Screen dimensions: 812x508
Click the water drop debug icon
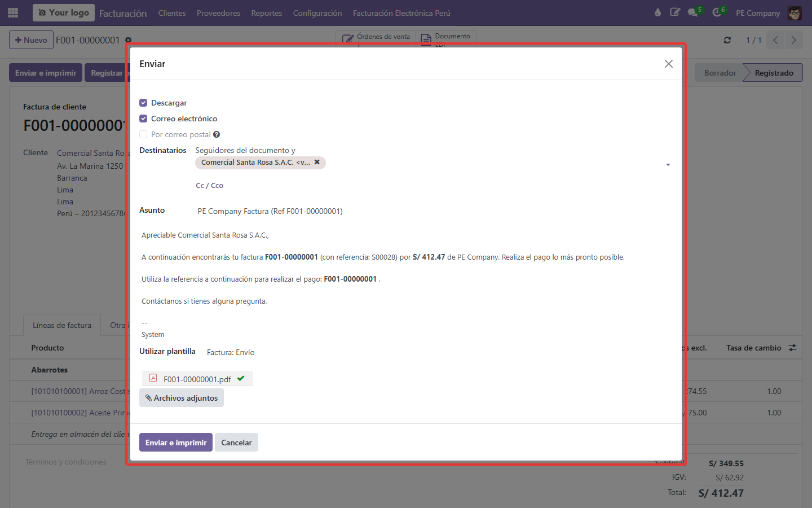point(657,12)
